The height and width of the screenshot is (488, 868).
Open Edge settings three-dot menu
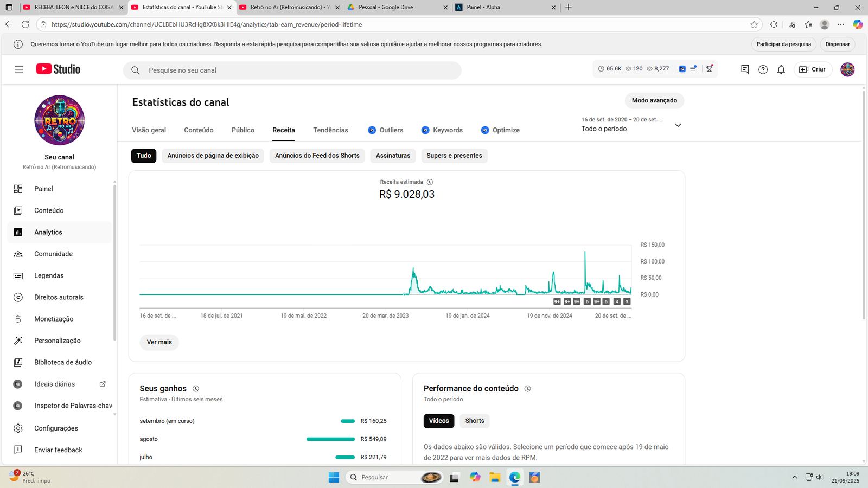tap(841, 24)
